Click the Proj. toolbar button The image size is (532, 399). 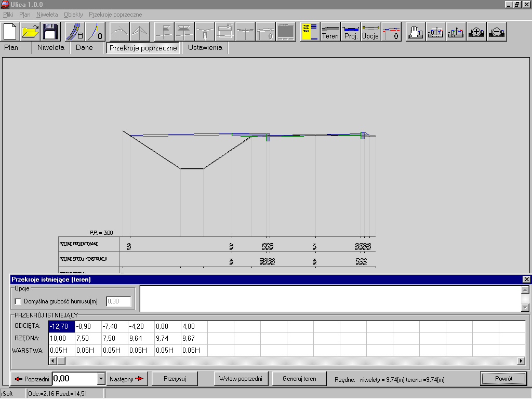coord(351,32)
